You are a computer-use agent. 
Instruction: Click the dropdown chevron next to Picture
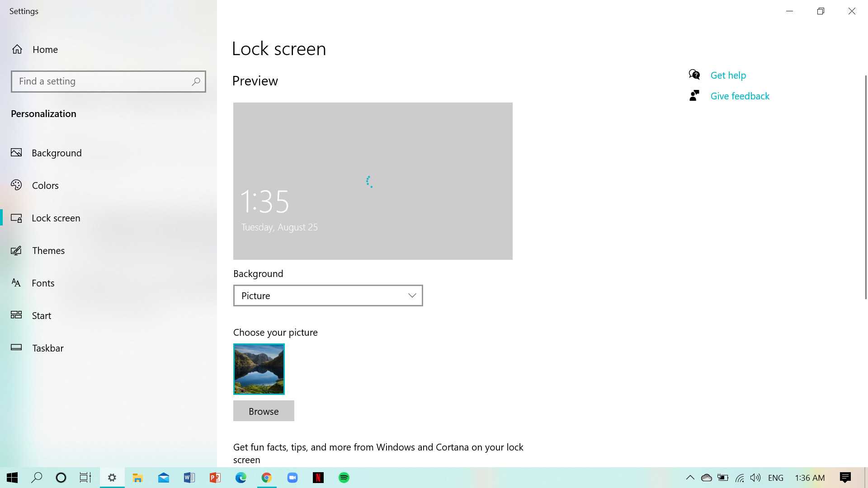point(412,296)
